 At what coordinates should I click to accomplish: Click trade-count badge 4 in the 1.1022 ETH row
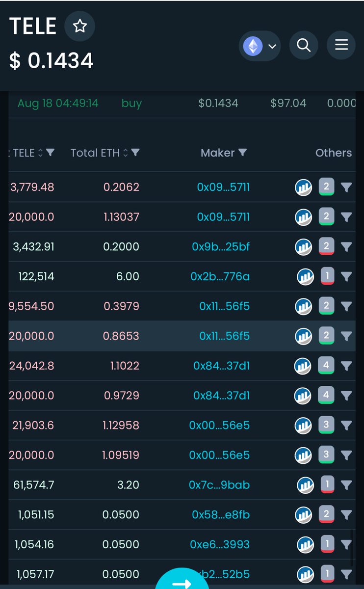326,365
